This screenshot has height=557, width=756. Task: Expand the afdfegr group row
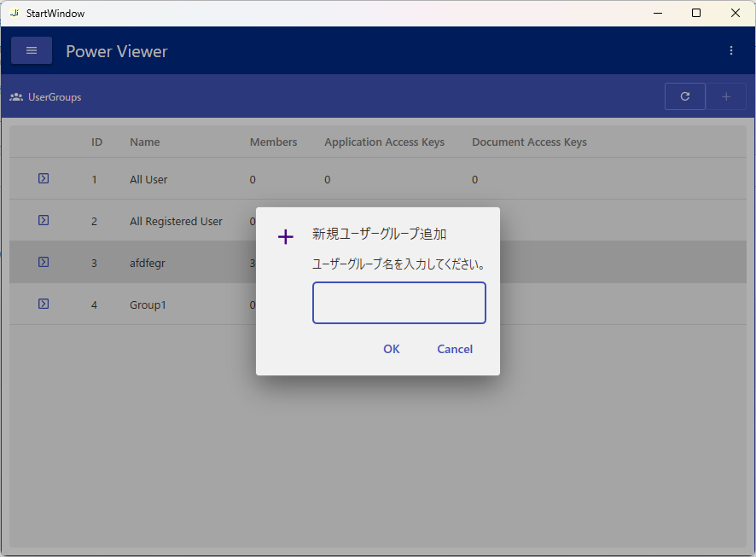pyautogui.click(x=44, y=262)
